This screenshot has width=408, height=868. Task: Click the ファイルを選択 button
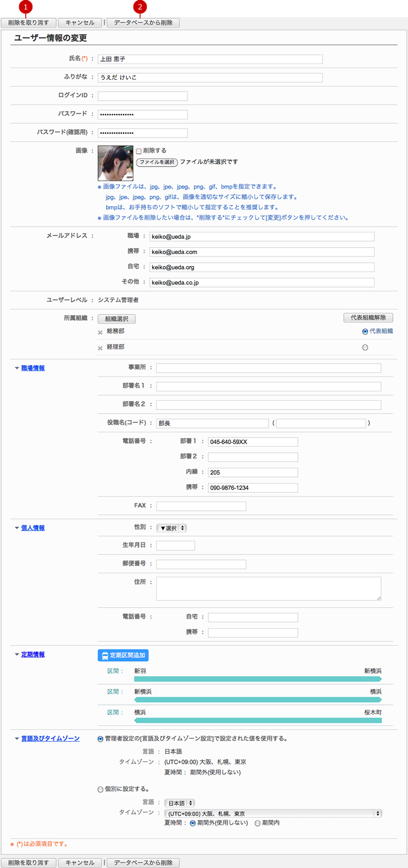click(x=157, y=162)
